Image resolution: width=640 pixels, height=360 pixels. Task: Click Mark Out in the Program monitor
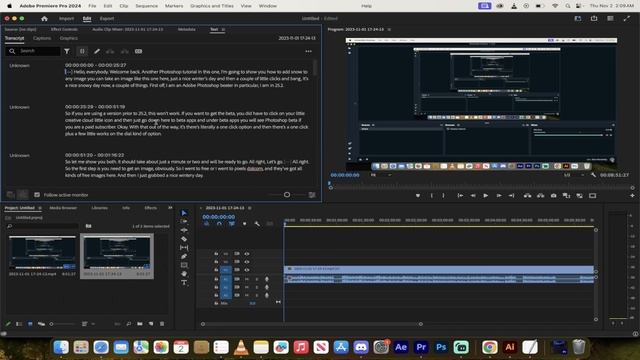(443, 196)
